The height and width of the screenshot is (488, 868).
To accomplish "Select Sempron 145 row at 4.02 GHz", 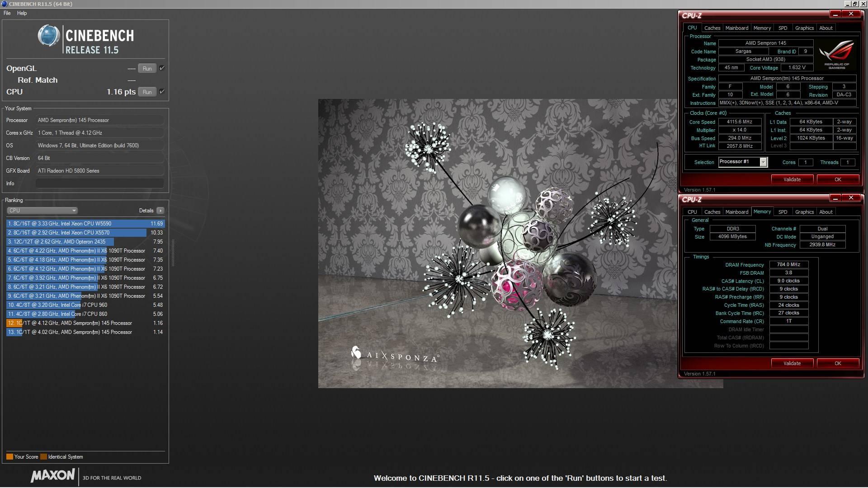I will click(85, 332).
